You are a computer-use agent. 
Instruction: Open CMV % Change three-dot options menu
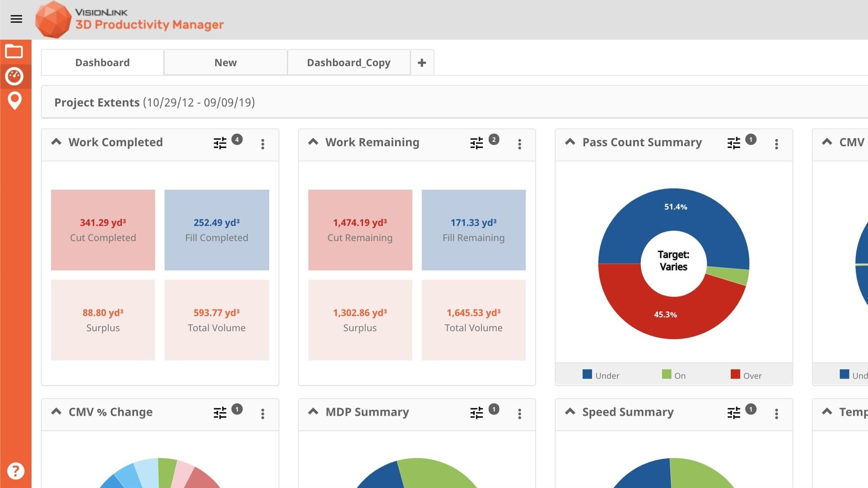coord(263,414)
